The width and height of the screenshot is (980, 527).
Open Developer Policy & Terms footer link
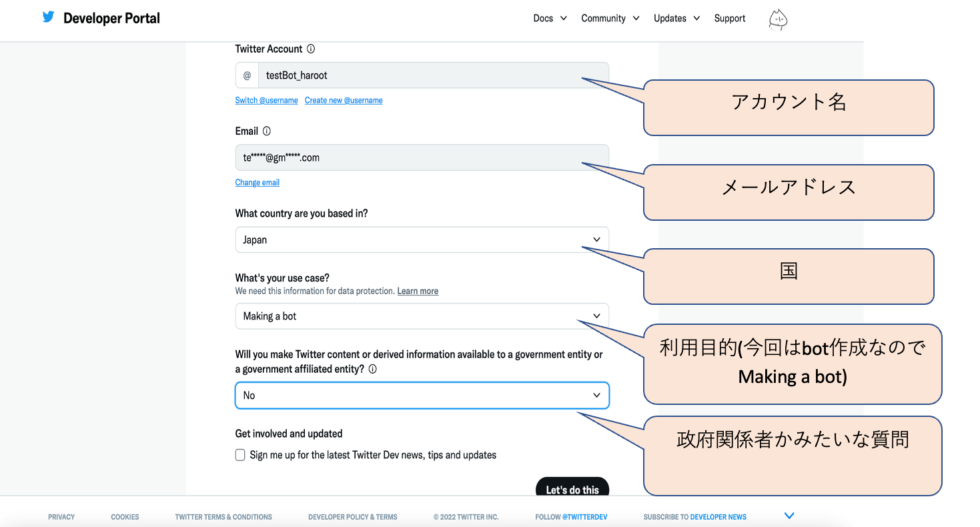click(352, 517)
